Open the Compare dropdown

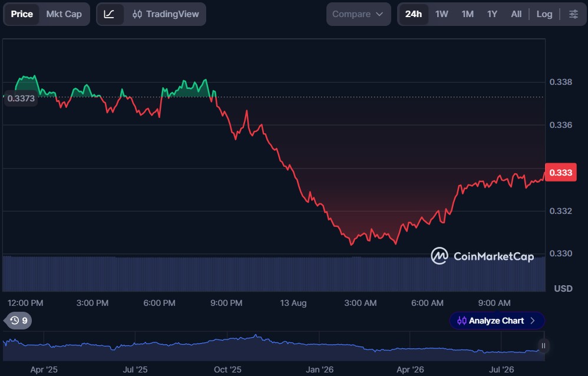pos(358,14)
